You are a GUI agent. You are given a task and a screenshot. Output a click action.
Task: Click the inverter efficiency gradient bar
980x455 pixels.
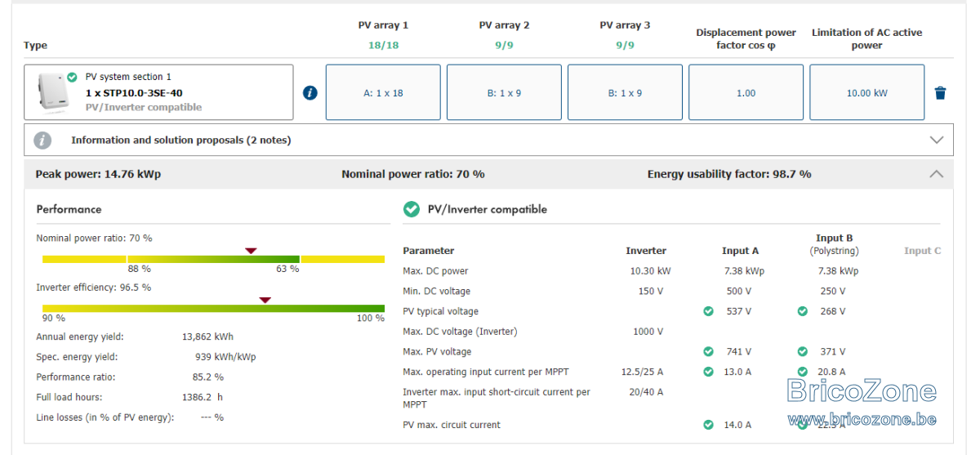[x=213, y=309]
